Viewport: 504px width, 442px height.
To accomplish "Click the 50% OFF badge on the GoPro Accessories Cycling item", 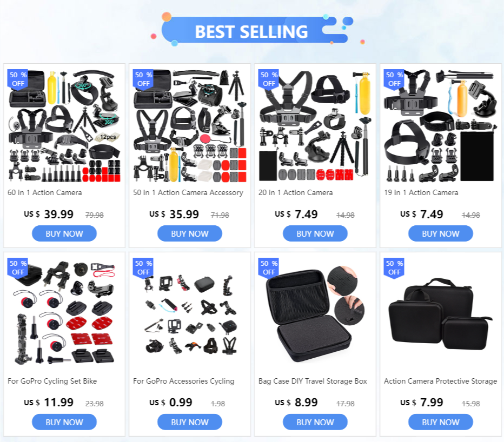I will pos(143,268).
